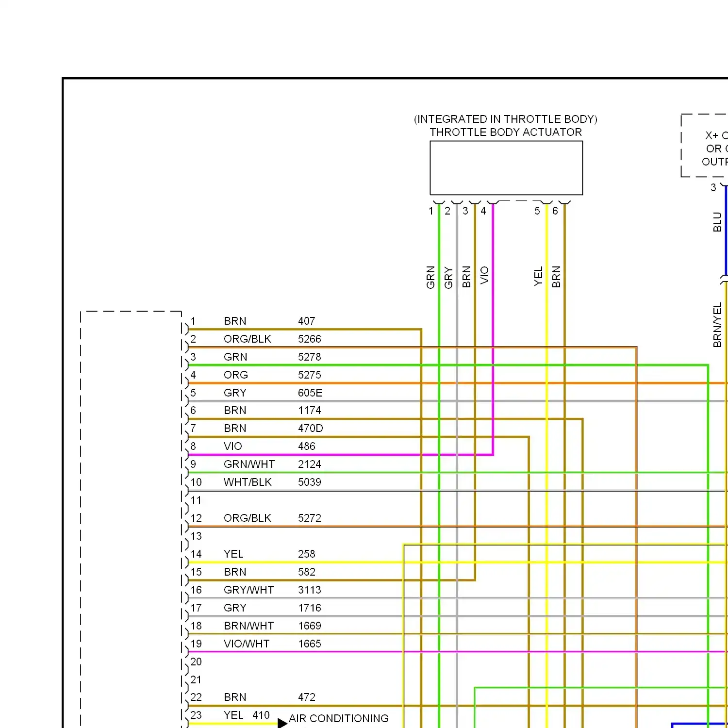
Task: Click circuit number 1716
Action: click(x=310, y=608)
